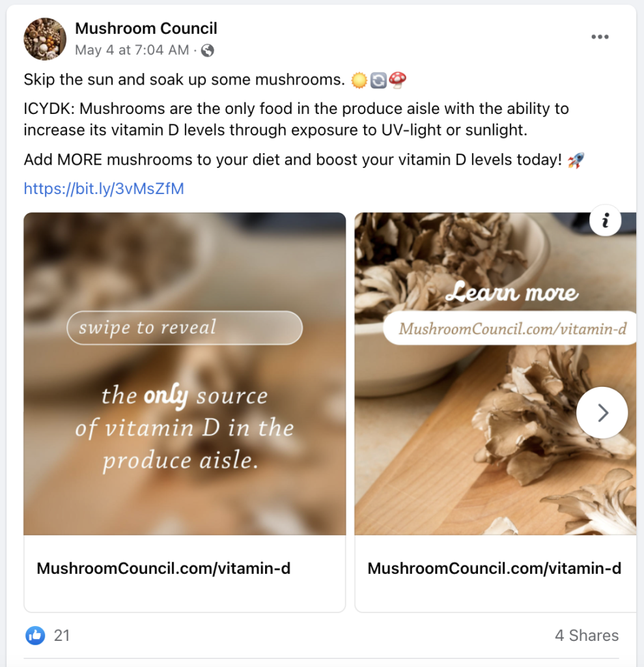
Task: Click second card's MushroomCouncil.com/vitamin-d caption
Action: point(494,568)
